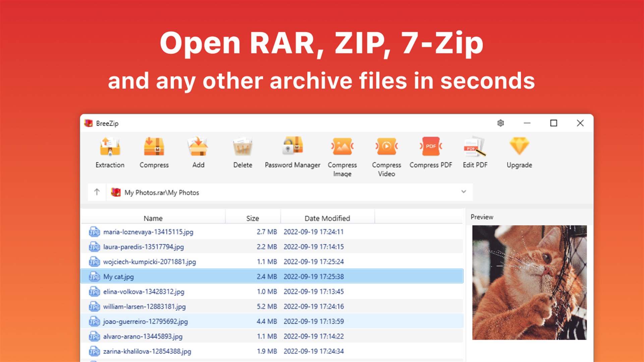Click the BreeZip app icon in titlebar
The width and height of the screenshot is (644, 362).
point(88,123)
